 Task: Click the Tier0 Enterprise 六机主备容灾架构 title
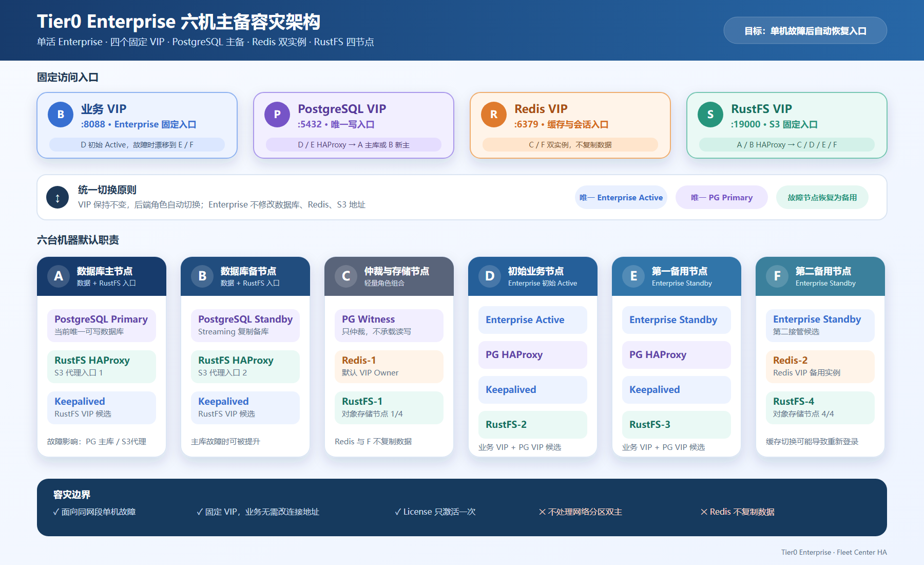179,22
